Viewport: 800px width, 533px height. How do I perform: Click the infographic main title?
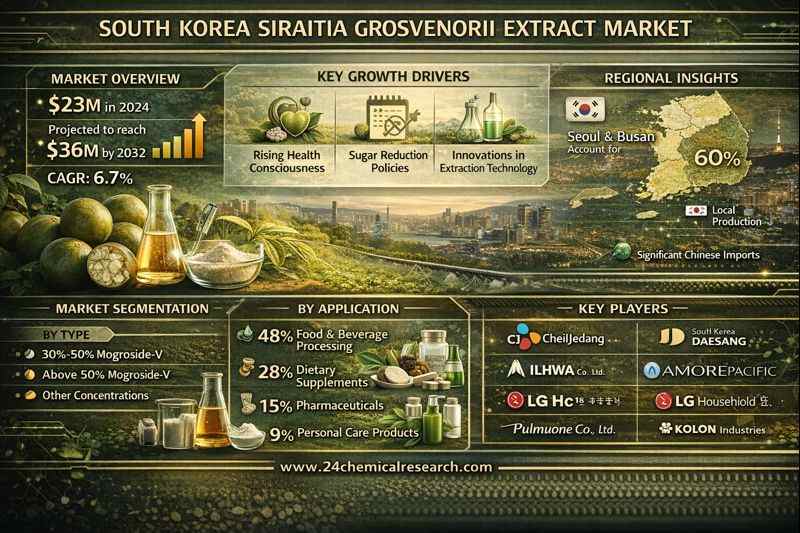click(395, 29)
